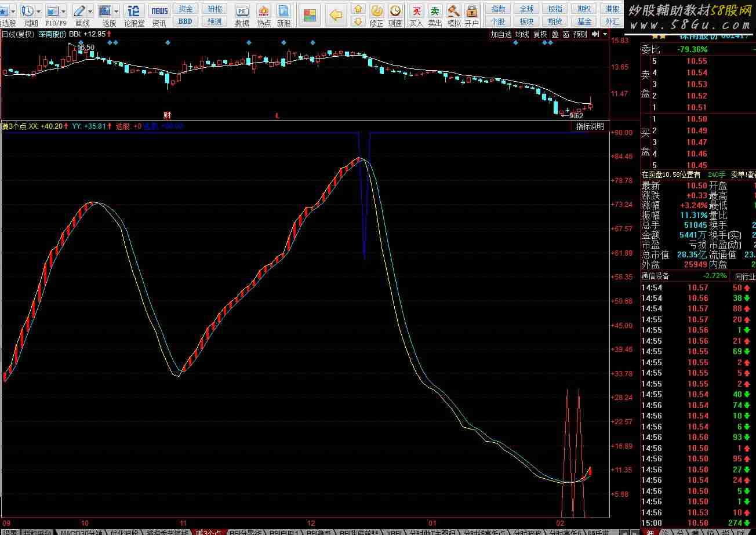The image size is (756, 535).
Task: Open the 选股 stock screener icon
Action: [x=105, y=10]
